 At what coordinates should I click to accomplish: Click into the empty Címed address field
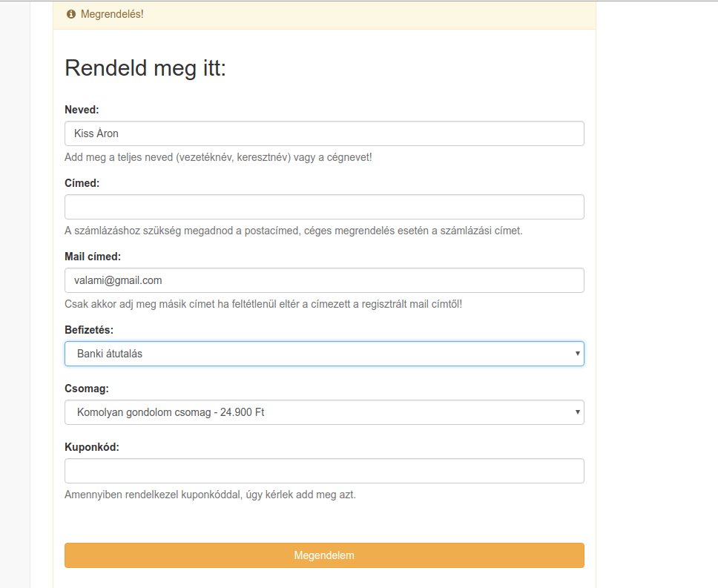pyautogui.click(x=324, y=207)
